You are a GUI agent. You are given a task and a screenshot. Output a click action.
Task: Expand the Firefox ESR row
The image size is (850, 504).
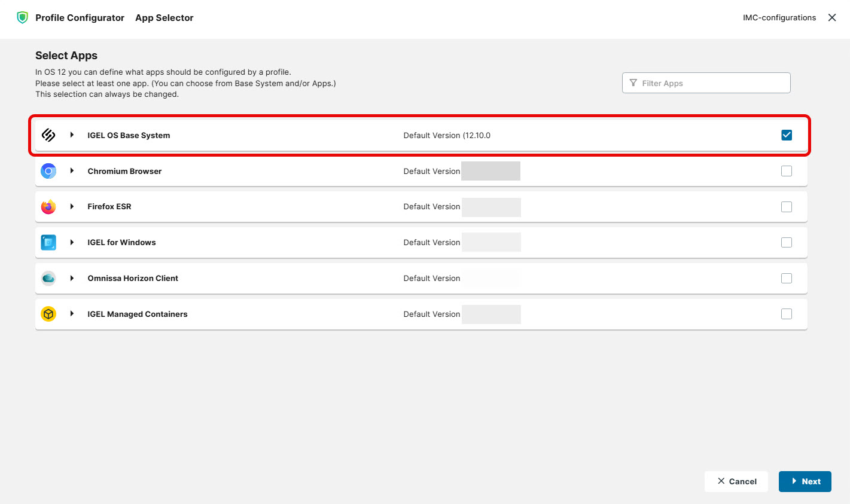(72, 206)
